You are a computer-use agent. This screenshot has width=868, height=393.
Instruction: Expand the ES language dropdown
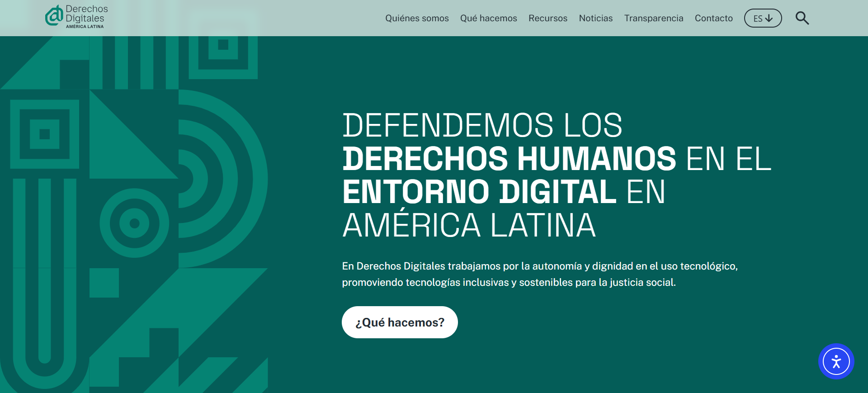(x=763, y=18)
